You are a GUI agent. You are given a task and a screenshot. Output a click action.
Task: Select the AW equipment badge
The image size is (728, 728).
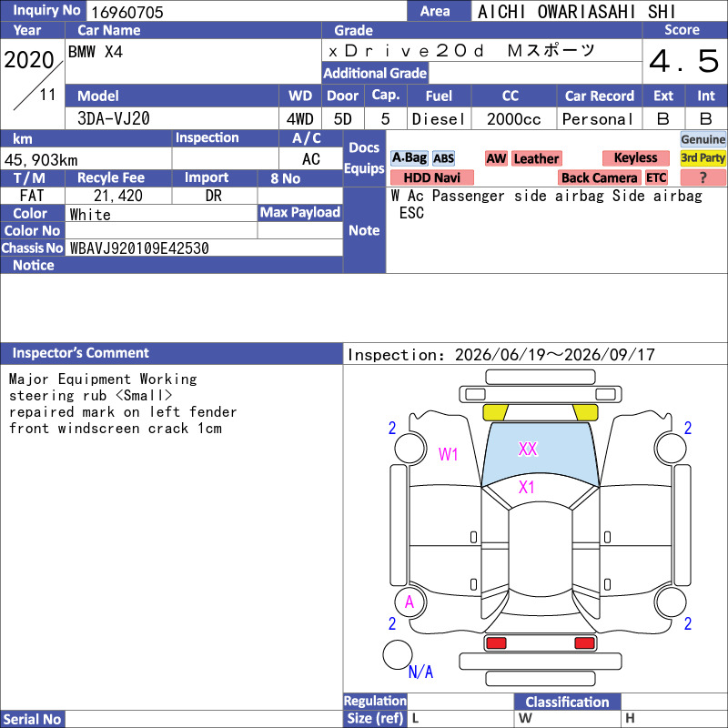tap(496, 158)
